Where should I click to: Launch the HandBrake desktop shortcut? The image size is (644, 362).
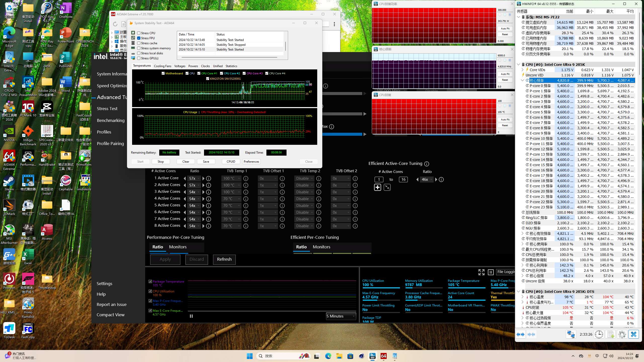click(x=47, y=158)
